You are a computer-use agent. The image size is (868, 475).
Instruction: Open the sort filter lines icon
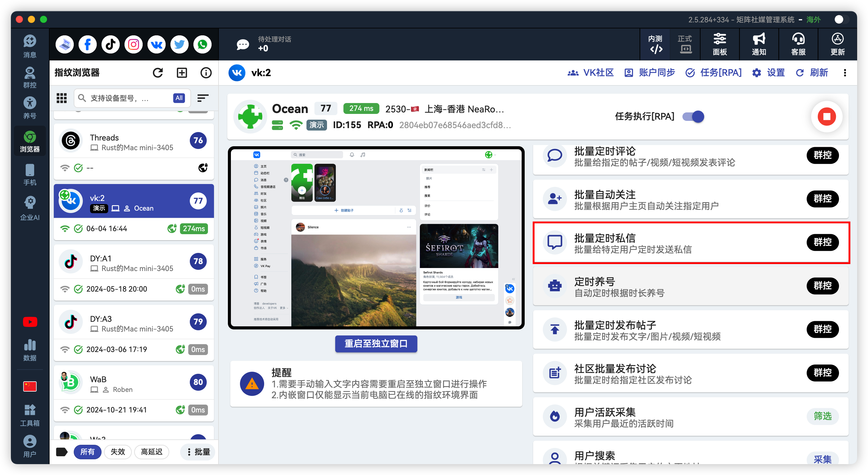click(x=202, y=98)
